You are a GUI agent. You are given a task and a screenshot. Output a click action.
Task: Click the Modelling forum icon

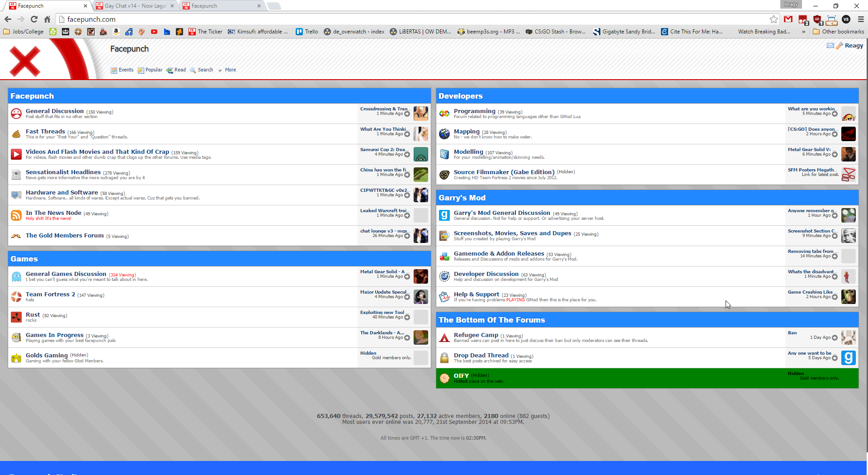pyautogui.click(x=444, y=154)
